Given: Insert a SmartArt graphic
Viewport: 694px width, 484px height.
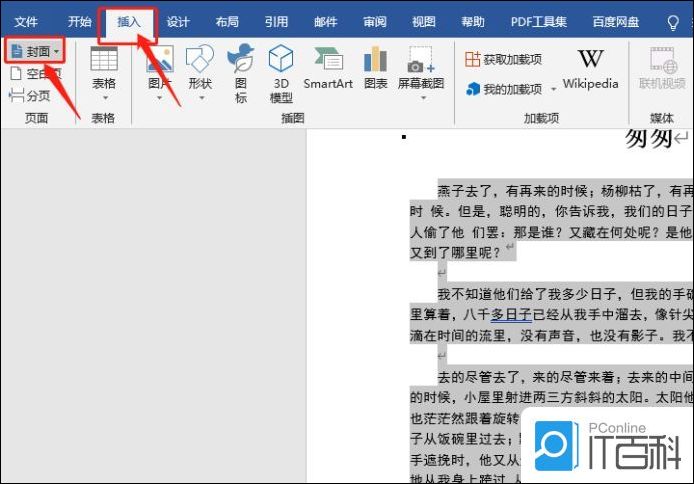Looking at the screenshot, I should pos(328,68).
